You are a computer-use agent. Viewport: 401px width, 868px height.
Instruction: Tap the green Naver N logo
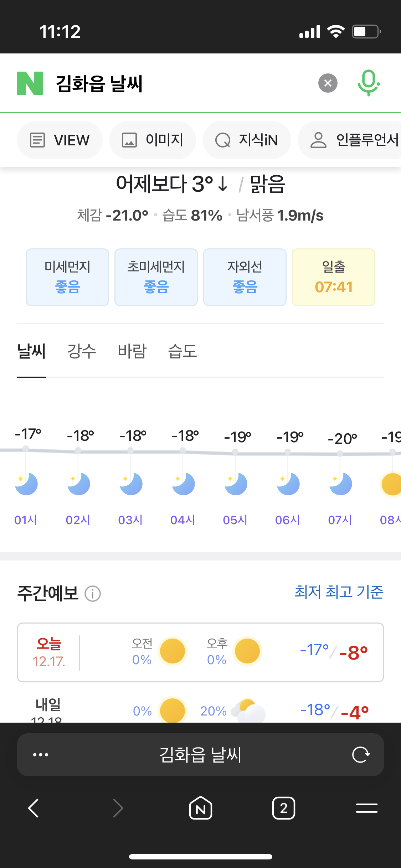click(x=30, y=83)
